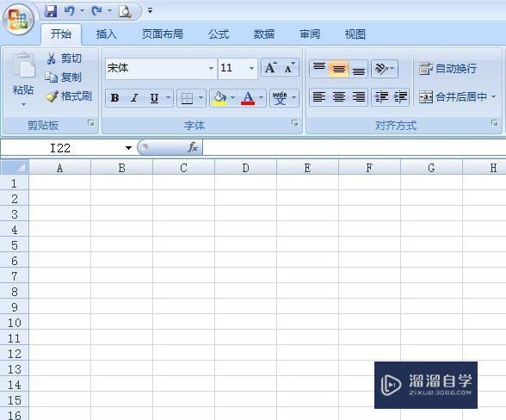Image resolution: width=506 pixels, height=420 pixels.
Task: Open the 公式 tab
Action: (x=219, y=34)
